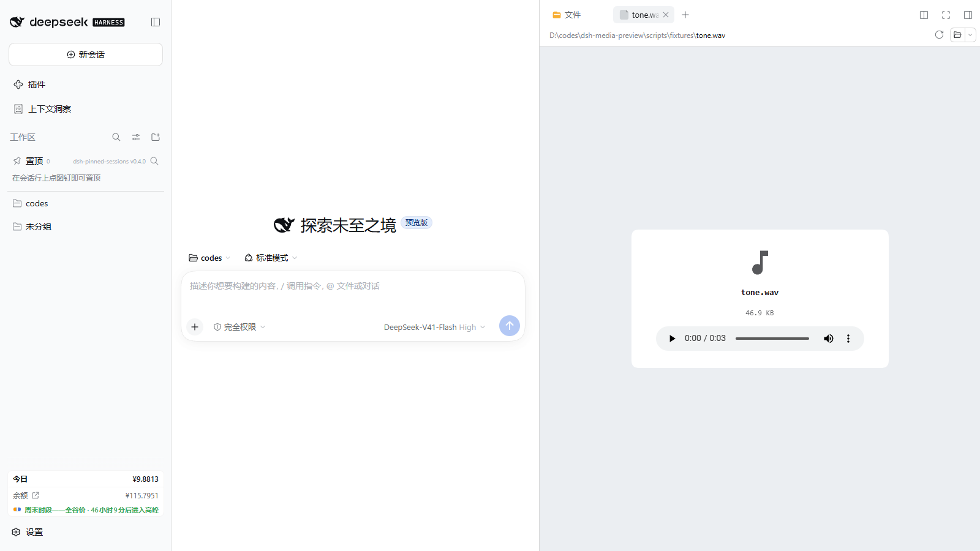
Task: Enter fullscreen preview mode icon
Action: 946,15
